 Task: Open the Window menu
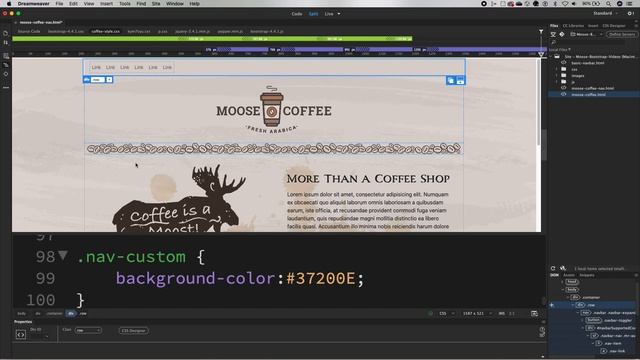click(175, 4)
